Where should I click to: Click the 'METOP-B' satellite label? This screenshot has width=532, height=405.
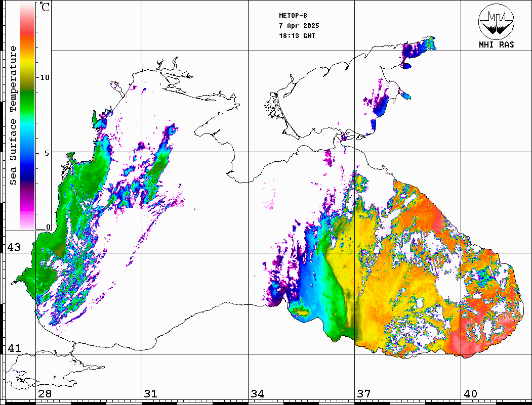(293, 15)
